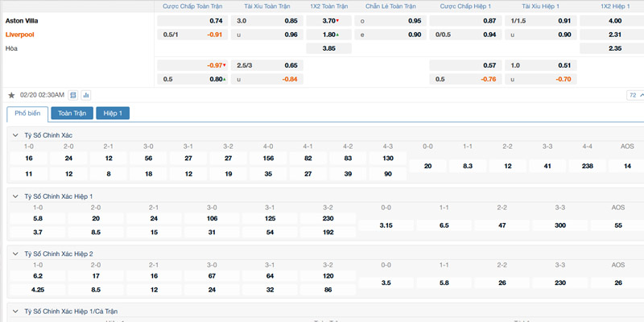Viewport: 644px width, 322px height.
Task: Select full-match correct score 4-0 odds 156
Action: pos(268,158)
